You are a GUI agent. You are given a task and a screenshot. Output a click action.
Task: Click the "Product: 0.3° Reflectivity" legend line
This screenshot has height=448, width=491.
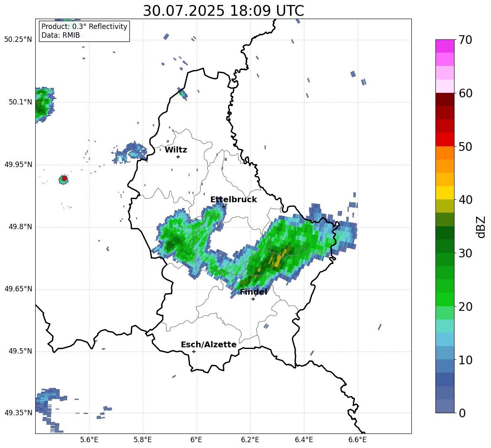(x=84, y=26)
